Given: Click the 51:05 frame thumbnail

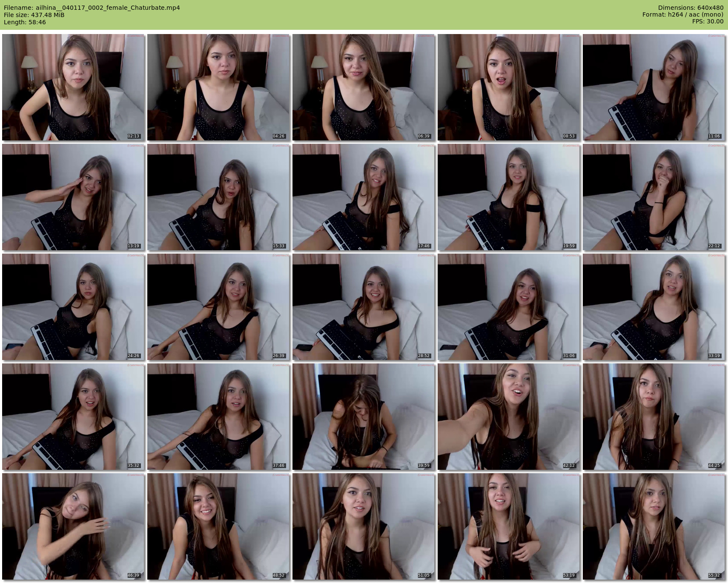Looking at the screenshot, I should (x=364, y=526).
